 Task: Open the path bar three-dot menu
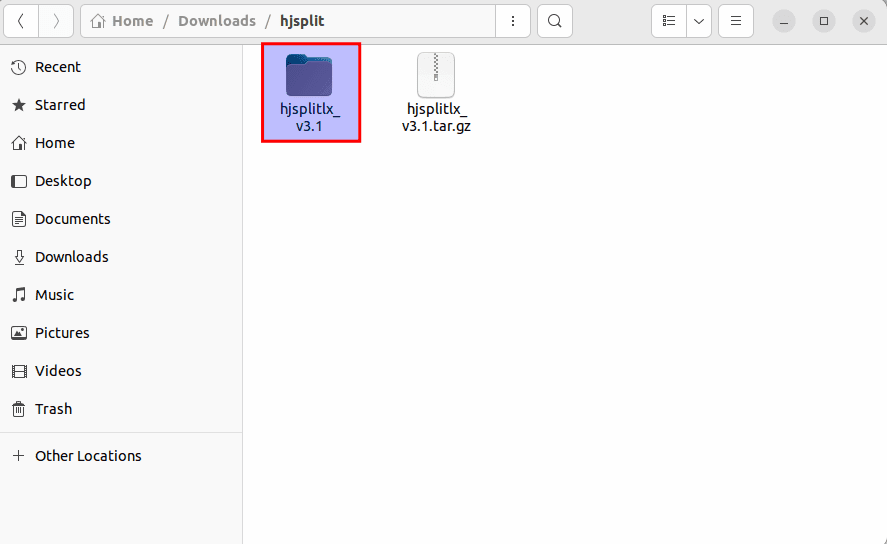[x=513, y=21]
